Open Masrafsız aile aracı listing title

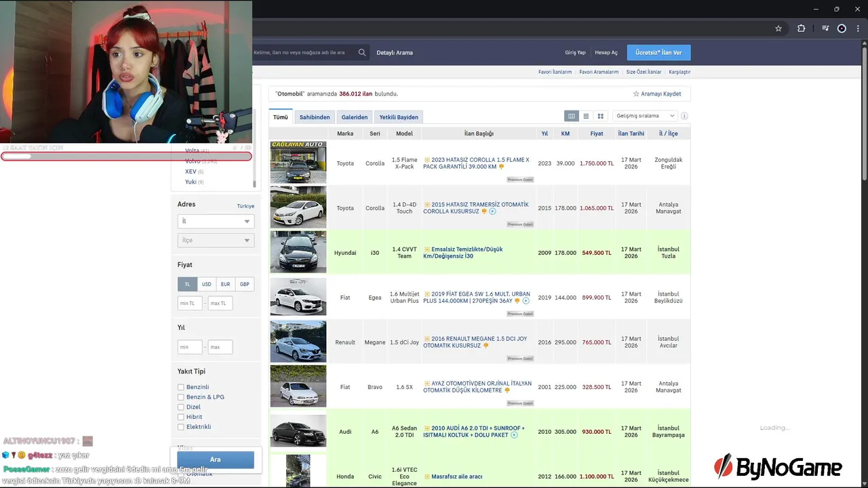point(456,476)
